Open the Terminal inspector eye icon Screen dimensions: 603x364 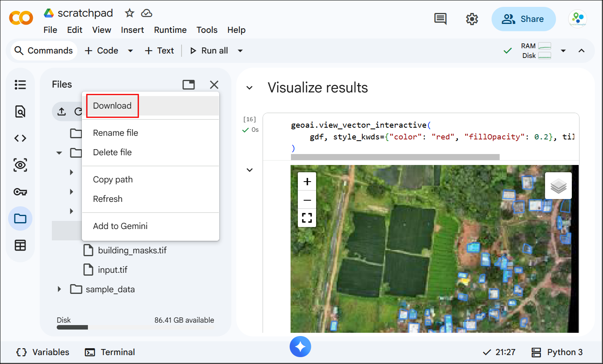coord(20,165)
